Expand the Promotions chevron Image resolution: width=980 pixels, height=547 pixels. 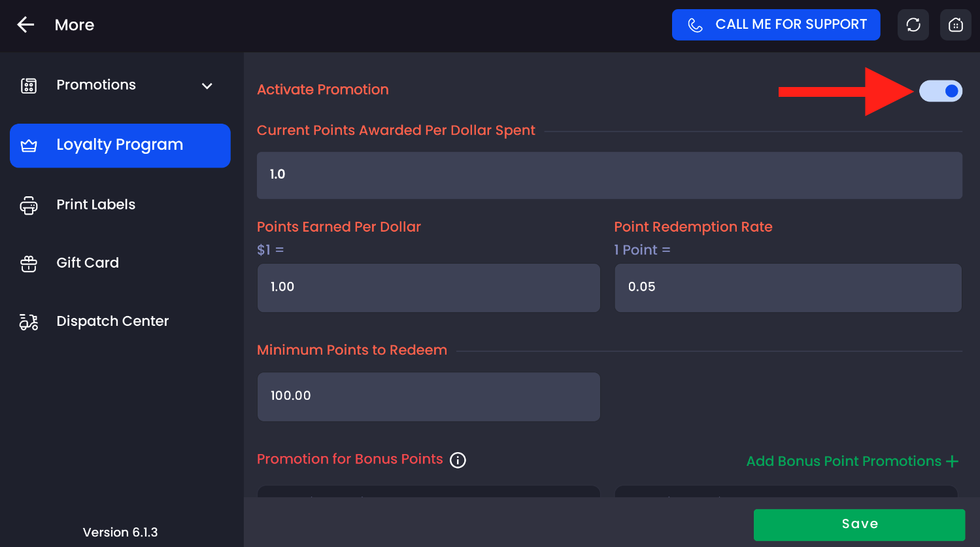pos(207,86)
